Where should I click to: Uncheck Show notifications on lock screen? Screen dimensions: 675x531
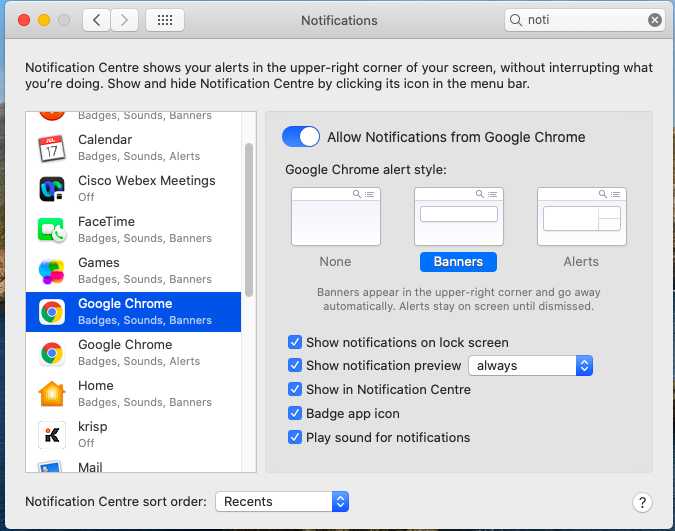point(295,342)
